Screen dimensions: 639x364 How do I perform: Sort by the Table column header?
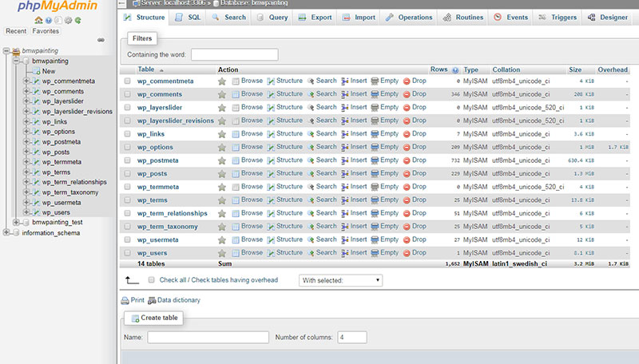coord(146,69)
